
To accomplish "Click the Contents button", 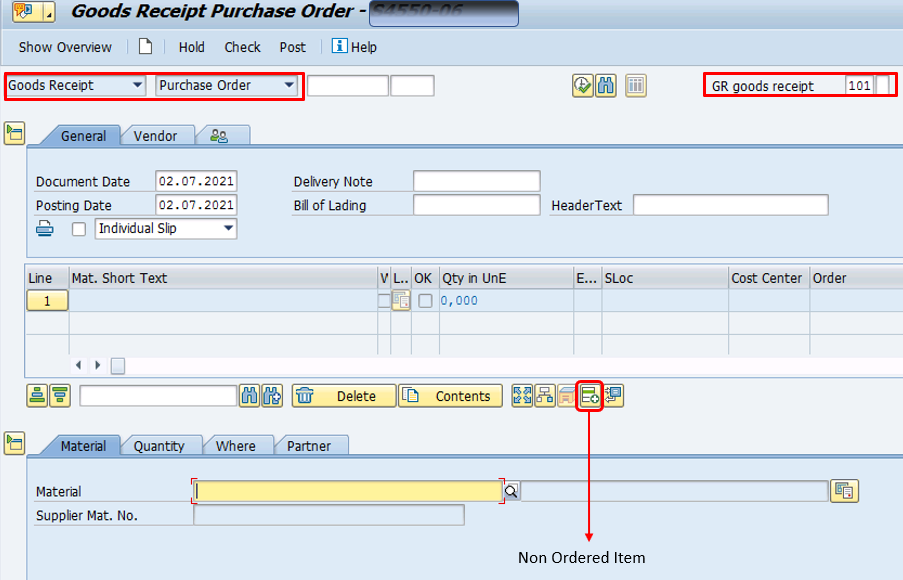I will coord(449,396).
